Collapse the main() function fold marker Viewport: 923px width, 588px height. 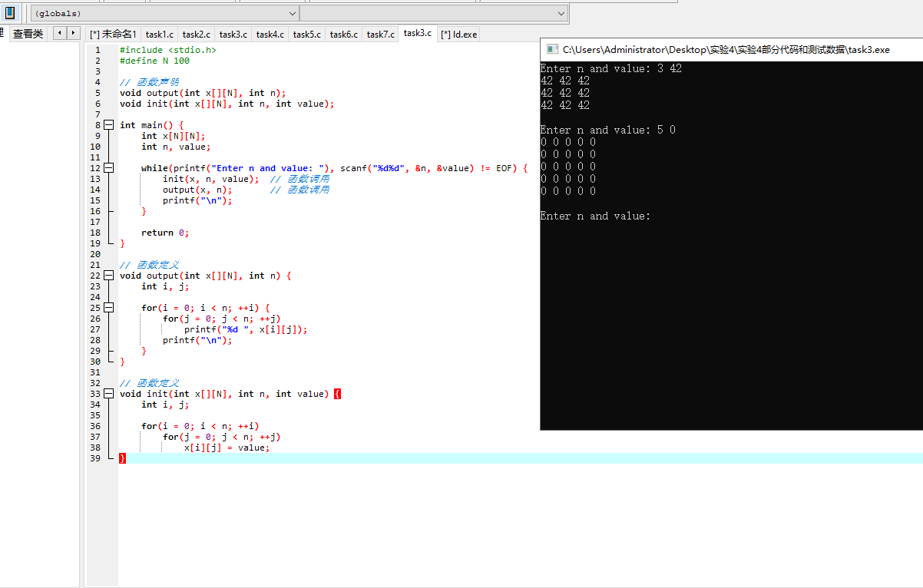[108, 125]
